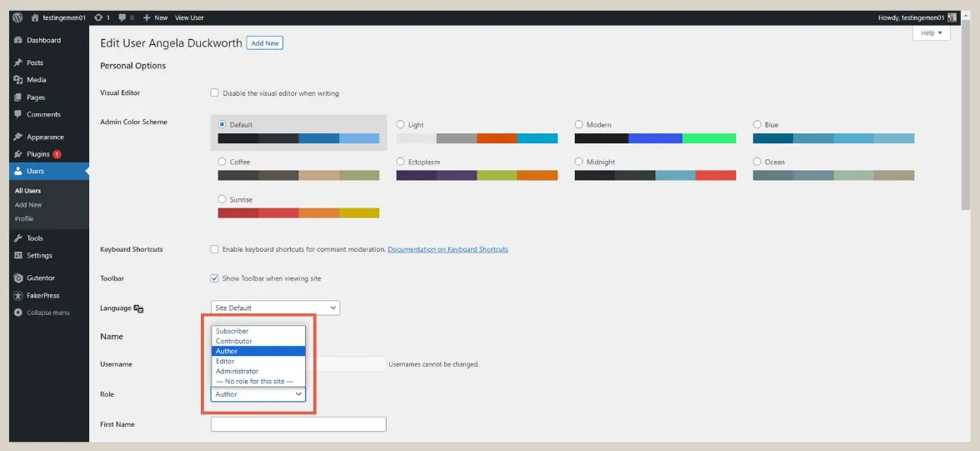Screen dimensions: 980x451
Task: Select the Coffee color scheme radio
Action: coord(222,162)
